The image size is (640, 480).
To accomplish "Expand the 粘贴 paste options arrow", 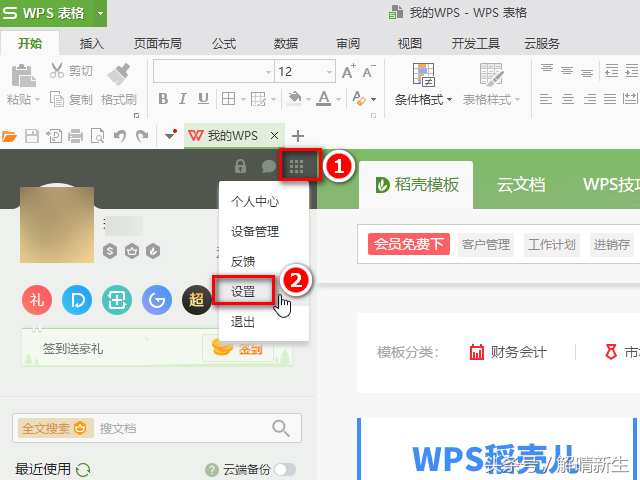I will [38, 99].
